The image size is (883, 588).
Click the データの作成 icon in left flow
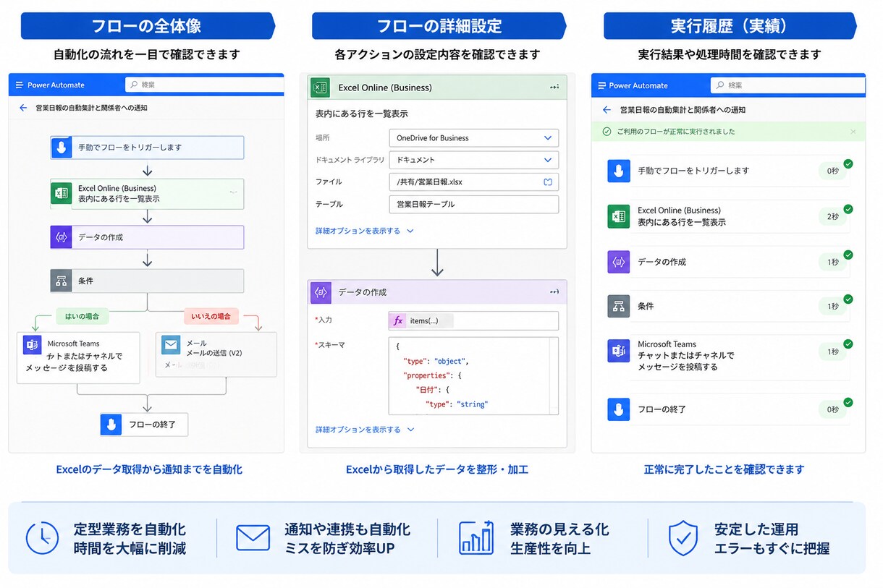[x=61, y=237]
